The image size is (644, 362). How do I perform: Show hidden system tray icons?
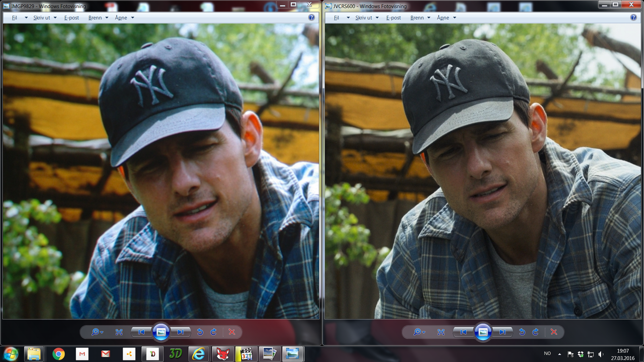[559, 354]
